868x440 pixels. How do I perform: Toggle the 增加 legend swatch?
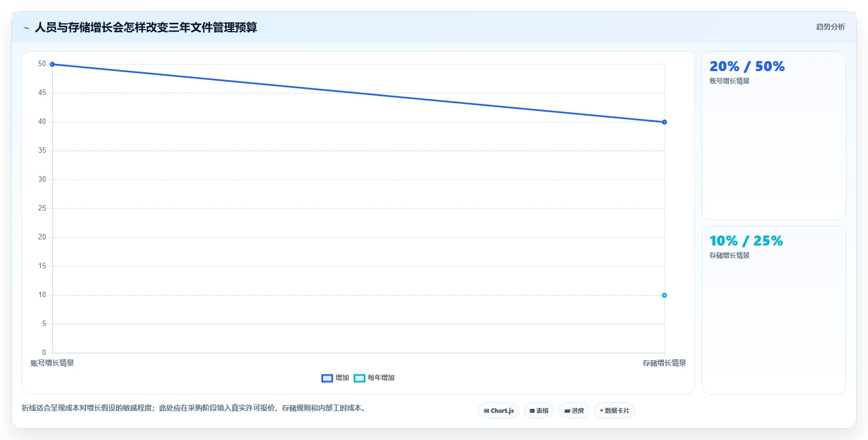[327, 378]
